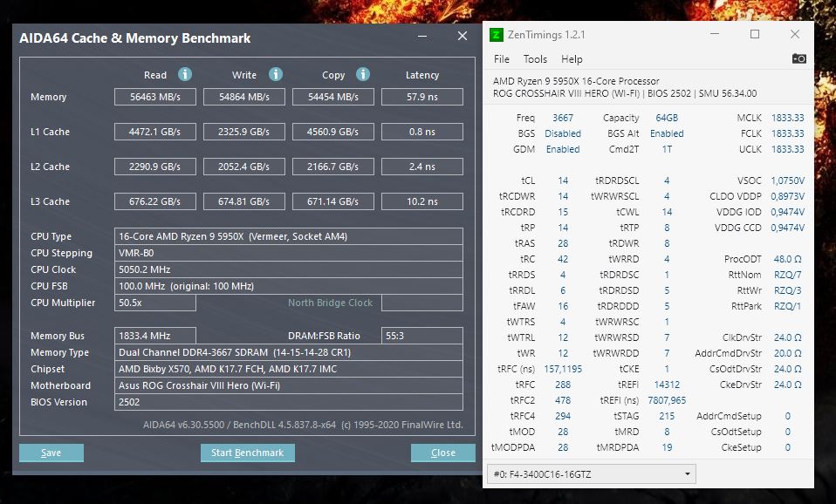Screen dimensions: 836x504
Task: Maximize the ZenTimings window
Action: pyautogui.click(x=755, y=34)
